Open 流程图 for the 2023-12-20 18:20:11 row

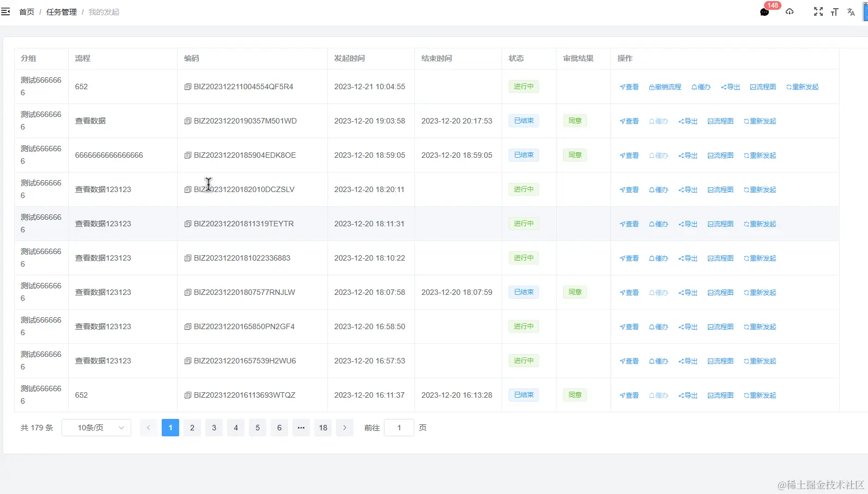point(720,190)
